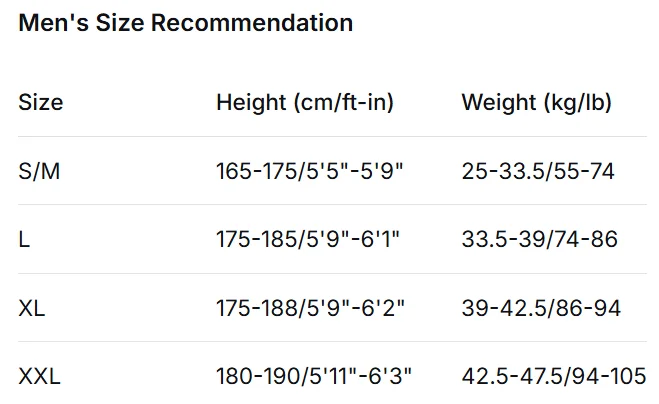Select the L size cell
The image size is (659, 404).
[24, 240]
